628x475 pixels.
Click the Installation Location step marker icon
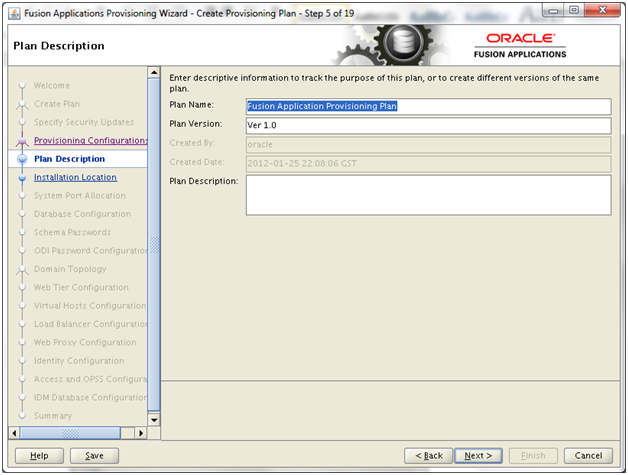22,177
